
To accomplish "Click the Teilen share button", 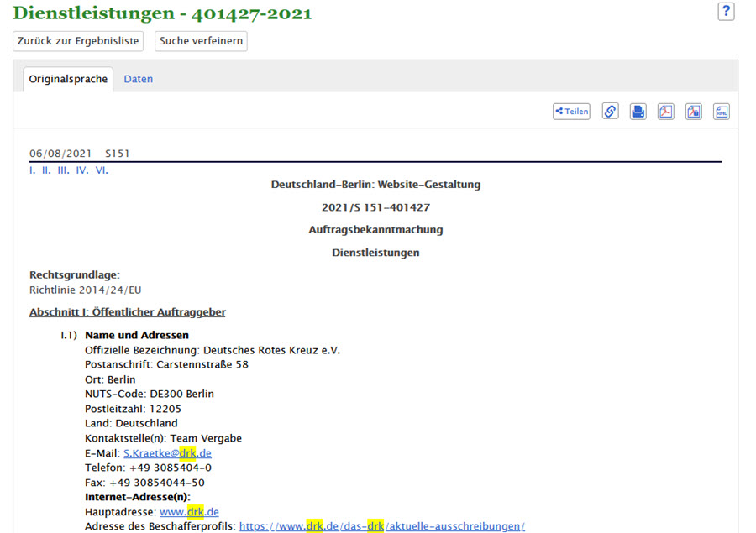I will [571, 112].
